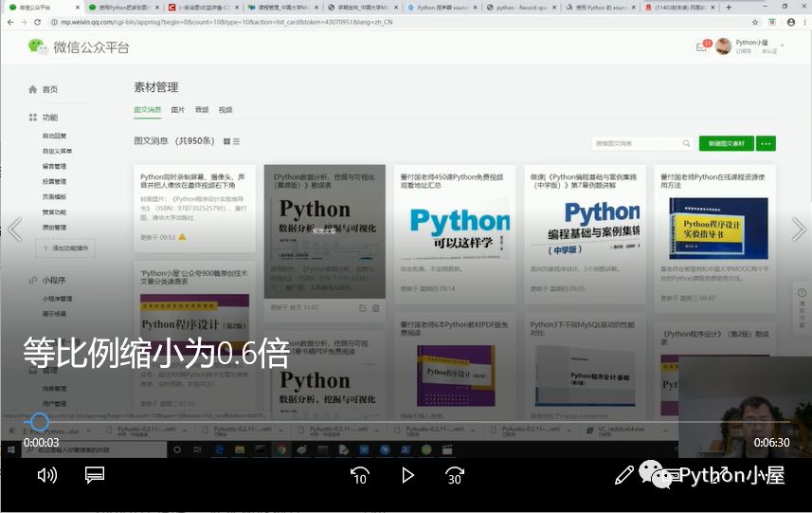Open the green three-dots more menu
This screenshot has width=812, height=513.
766,143
